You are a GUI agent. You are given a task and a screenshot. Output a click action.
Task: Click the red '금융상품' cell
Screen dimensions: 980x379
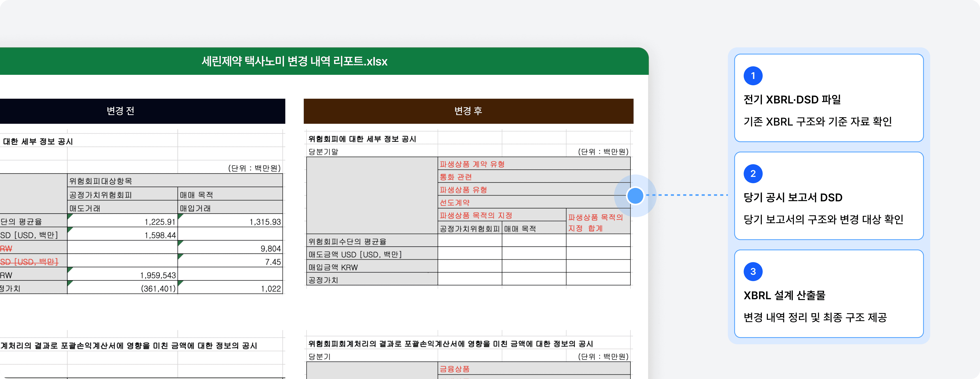point(534,368)
